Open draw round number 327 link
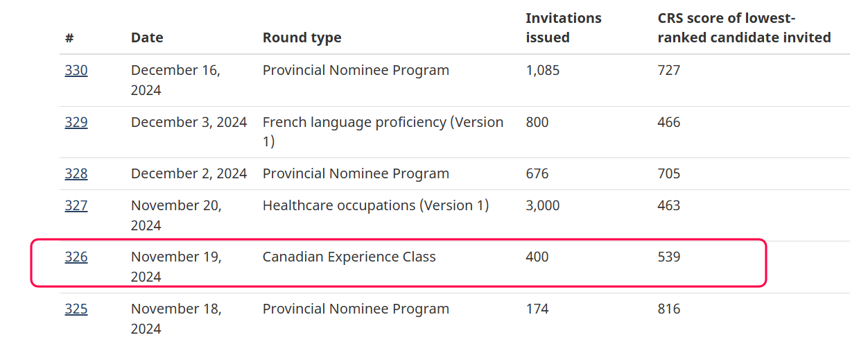The image size is (868, 342). tap(76, 205)
